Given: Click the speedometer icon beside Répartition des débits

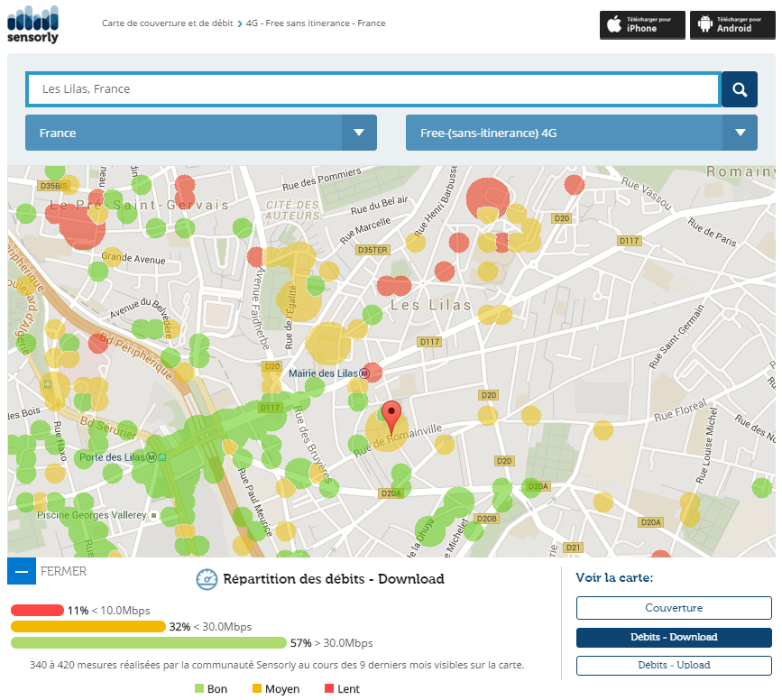Looking at the screenshot, I should tap(207, 579).
